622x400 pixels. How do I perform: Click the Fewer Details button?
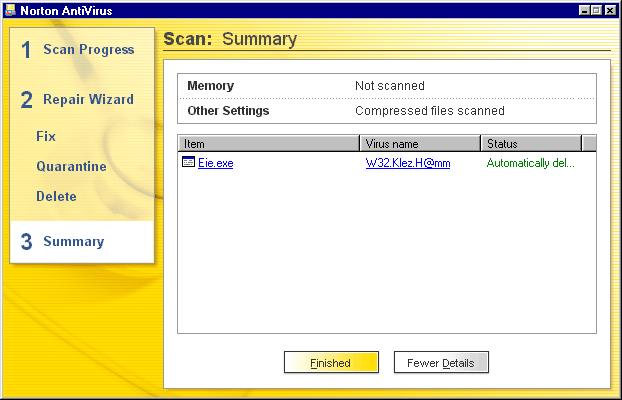click(441, 363)
